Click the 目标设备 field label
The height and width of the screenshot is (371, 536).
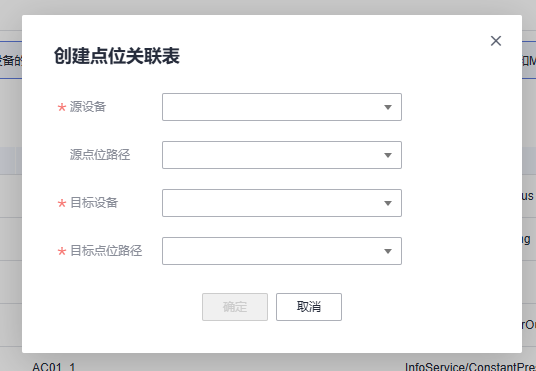[x=94, y=203]
